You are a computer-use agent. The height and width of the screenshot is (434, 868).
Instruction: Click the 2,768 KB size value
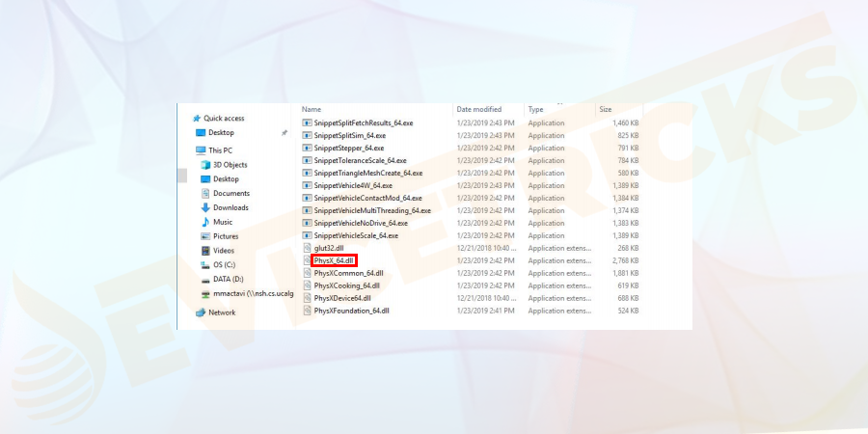pyautogui.click(x=626, y=260)
